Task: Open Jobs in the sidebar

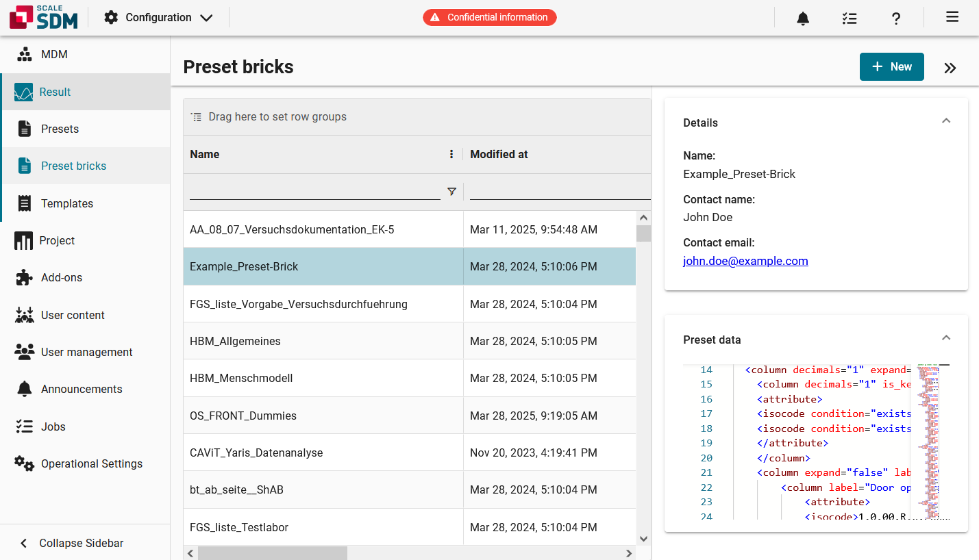Action: (x=85, y=427)
